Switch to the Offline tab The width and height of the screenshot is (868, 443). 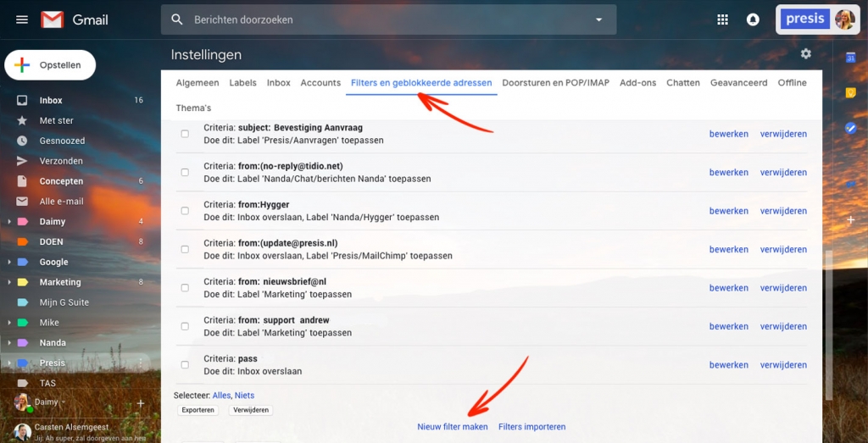[x=793, y=83]
